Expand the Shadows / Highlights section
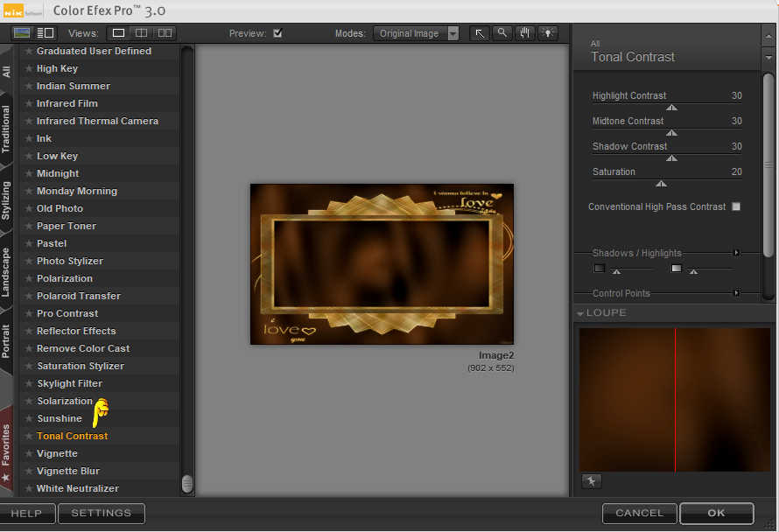Viewport: 779px width, 532px height. [737, 253]
